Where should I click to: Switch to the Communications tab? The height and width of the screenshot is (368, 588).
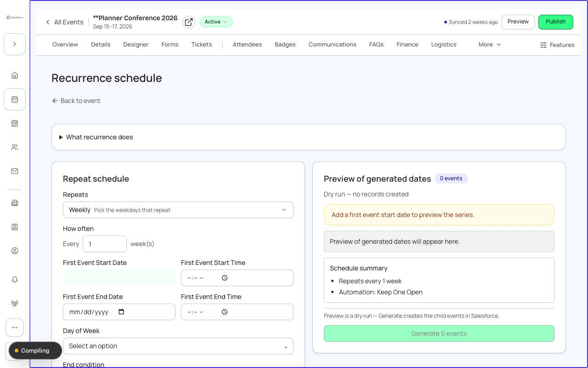pos(333,45)
